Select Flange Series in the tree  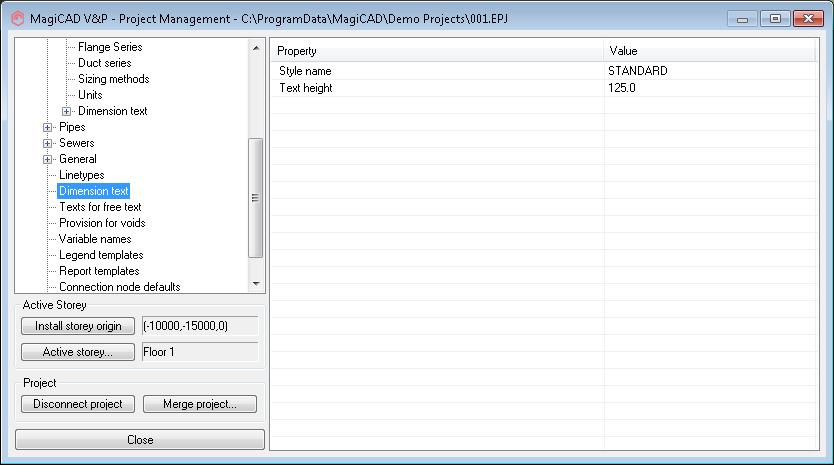pos(110,47)
